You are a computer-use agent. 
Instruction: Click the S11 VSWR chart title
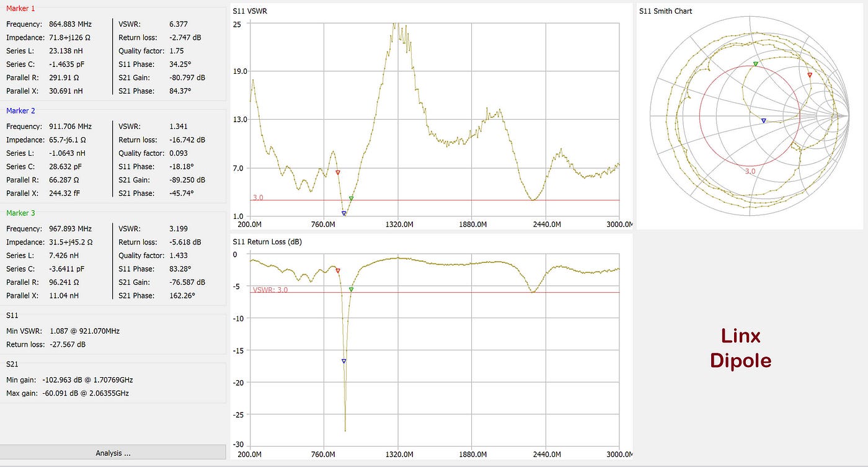coord(250,11)
